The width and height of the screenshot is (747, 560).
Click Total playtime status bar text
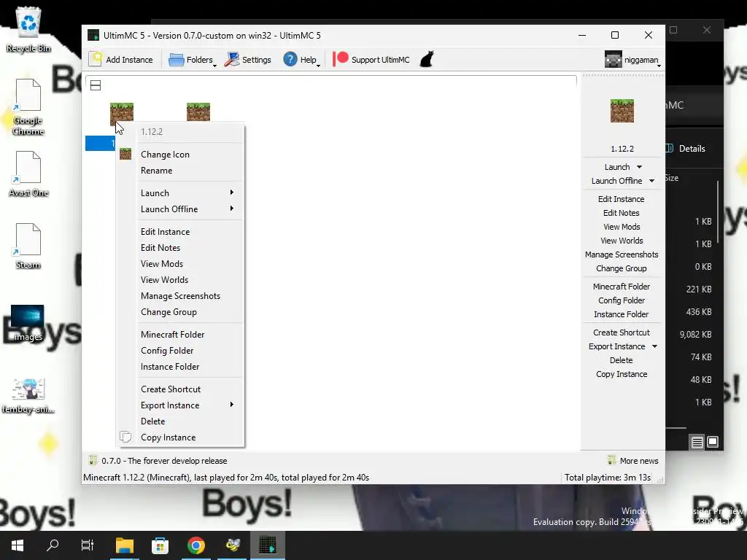tap(608, 477)
